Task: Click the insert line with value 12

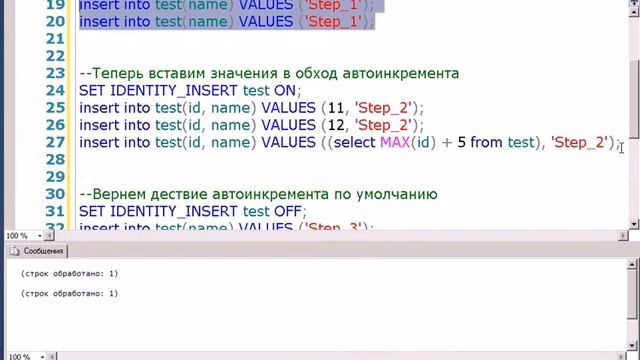Action: 251,125
